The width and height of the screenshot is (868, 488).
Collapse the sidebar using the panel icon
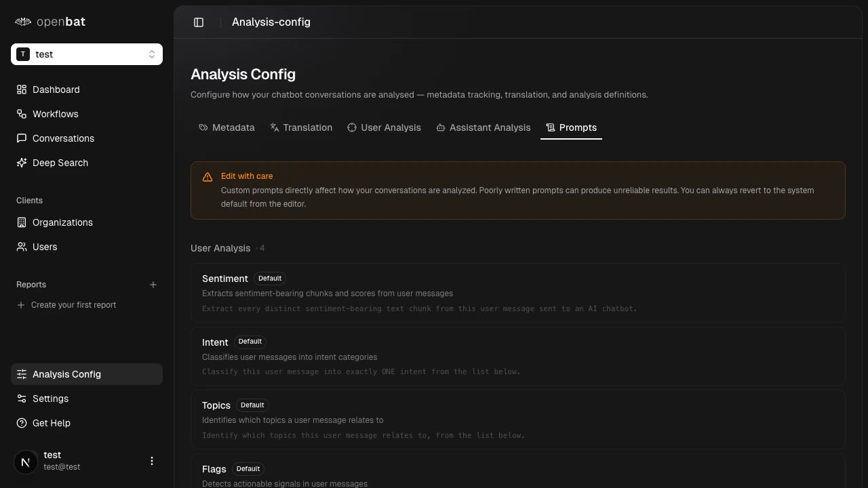click(199, 22)
